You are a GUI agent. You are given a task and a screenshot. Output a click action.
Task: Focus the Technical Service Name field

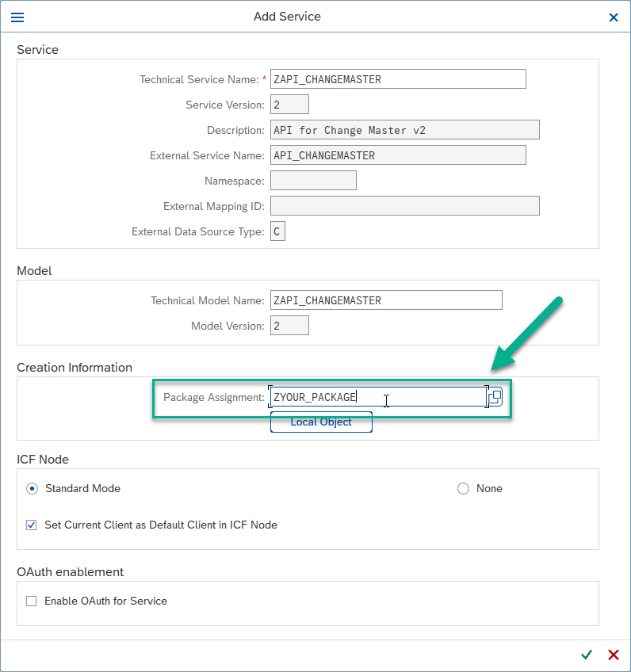tap(398, 79)
